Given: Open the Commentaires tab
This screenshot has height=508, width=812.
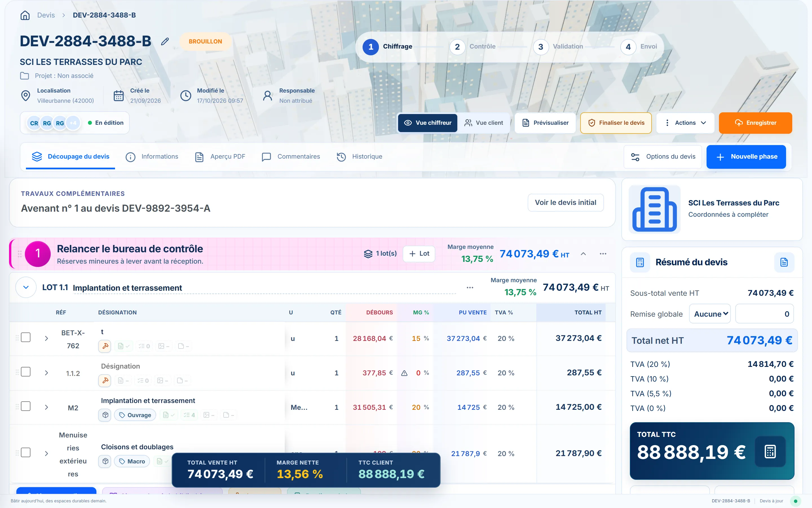Looking at the screenshot, I should (291, 157).
